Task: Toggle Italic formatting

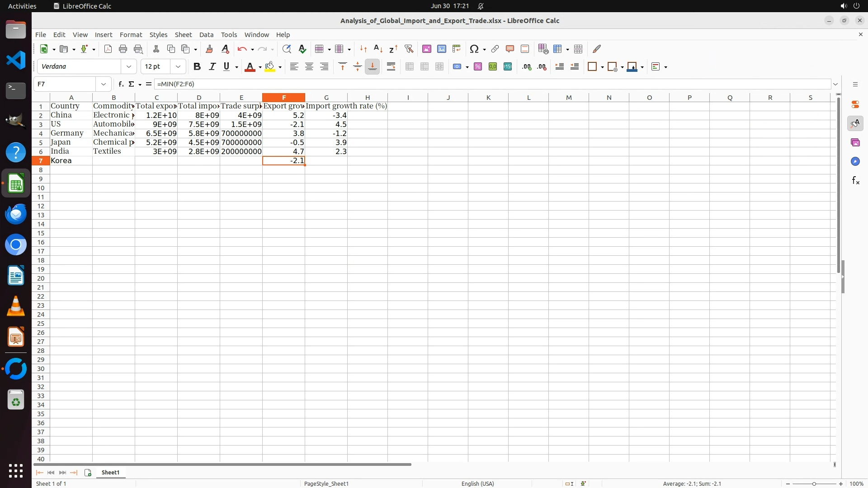Action: pyautogui.click(x=212, y=66)
